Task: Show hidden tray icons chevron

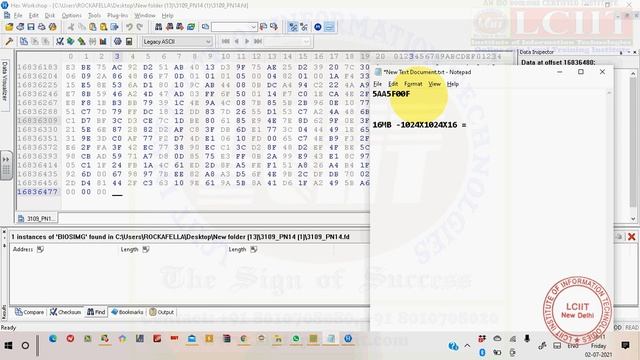Action: (467, 346)
